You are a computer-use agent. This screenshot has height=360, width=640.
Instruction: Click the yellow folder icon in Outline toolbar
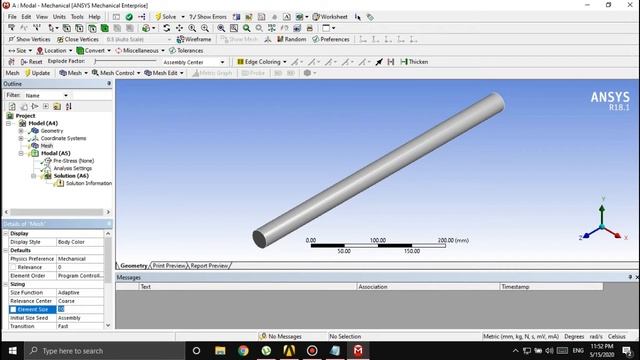[x=57, y=107]
